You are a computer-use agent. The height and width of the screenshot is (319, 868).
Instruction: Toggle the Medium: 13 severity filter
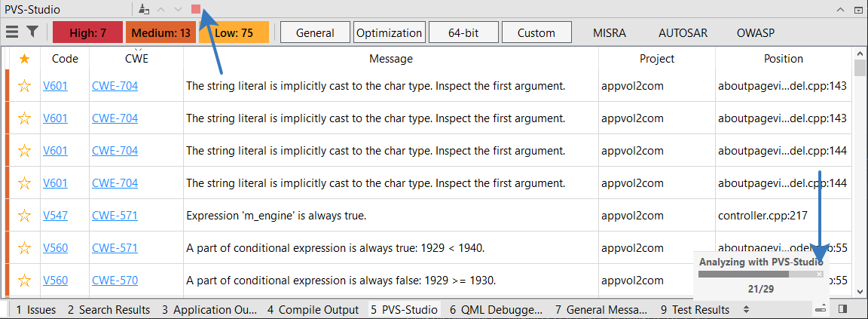point(160,32)
